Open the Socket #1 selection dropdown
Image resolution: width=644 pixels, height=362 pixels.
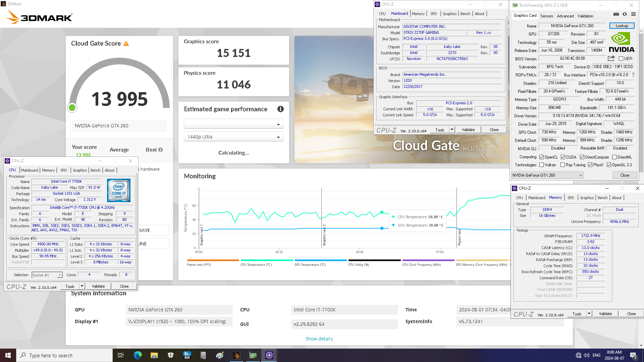(x=47, y=275)
